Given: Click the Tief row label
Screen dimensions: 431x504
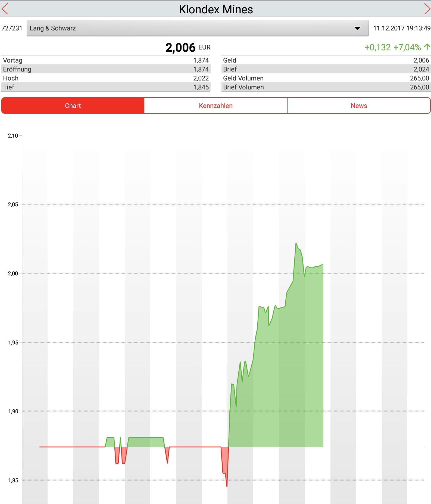Looking at the screenshot, I should coord(8,87).
